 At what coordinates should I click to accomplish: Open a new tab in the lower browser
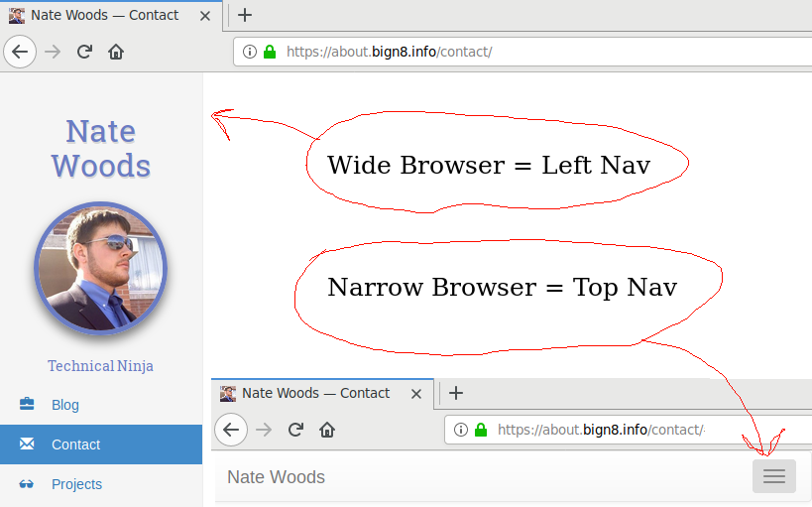(x=456, y=393)
